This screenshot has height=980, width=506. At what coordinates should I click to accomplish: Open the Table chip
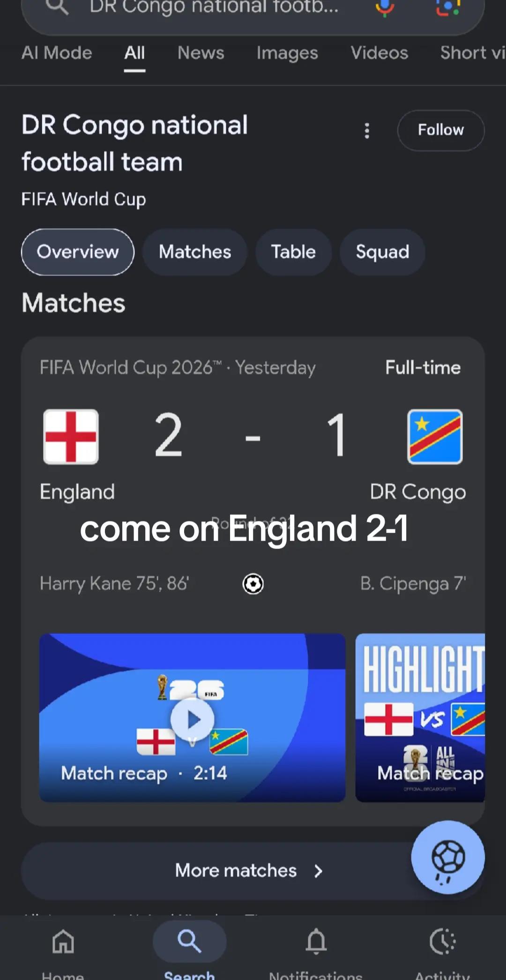pyautogui.click(x=293, y=252)
